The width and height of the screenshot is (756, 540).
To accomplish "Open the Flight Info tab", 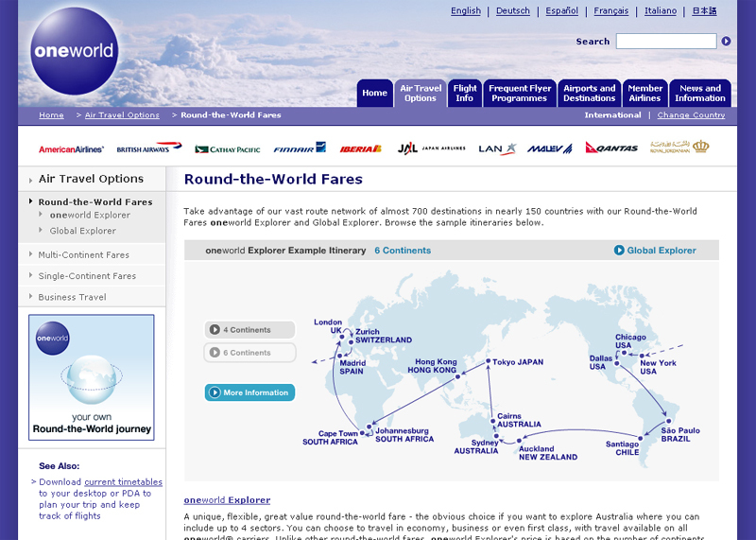I will pyautogui.click(x=465, y=93).
